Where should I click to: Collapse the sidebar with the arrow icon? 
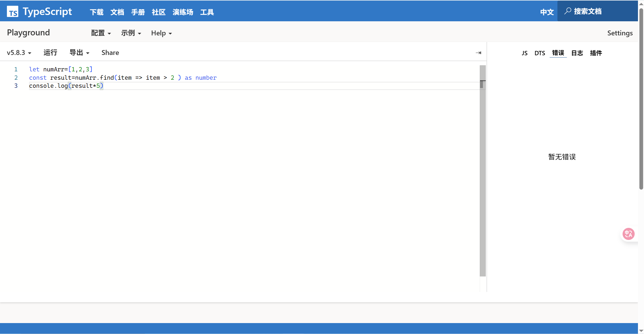point(478,53)
